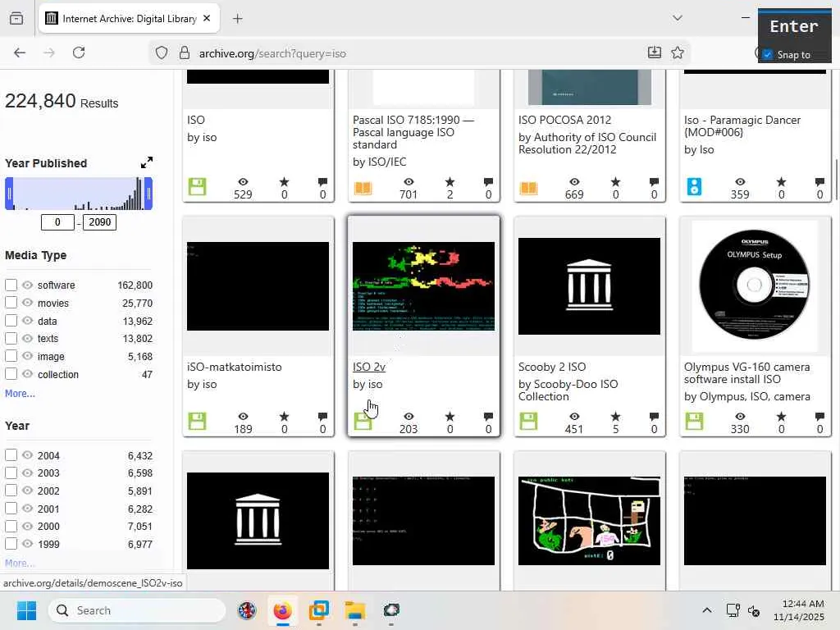Check the year 2004 box
This screenshot has height=630, width=840.
click(11, 455)
